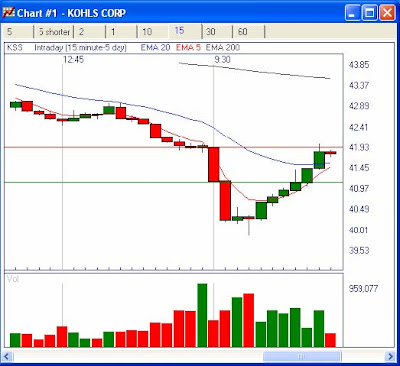Viewport: 400px width, 366px height.
Task: Minimize the Chart #1 window
Action: pyautogui.click(x=353, y=13)
